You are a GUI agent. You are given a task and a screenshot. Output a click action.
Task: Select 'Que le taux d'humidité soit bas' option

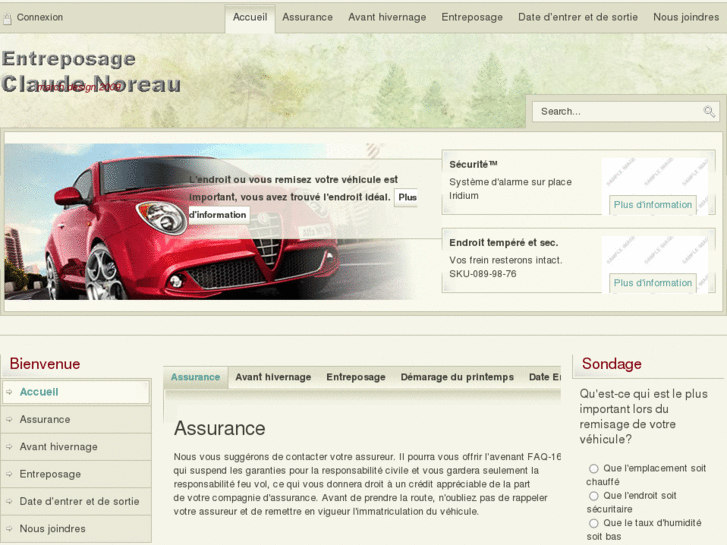(593, 523)
